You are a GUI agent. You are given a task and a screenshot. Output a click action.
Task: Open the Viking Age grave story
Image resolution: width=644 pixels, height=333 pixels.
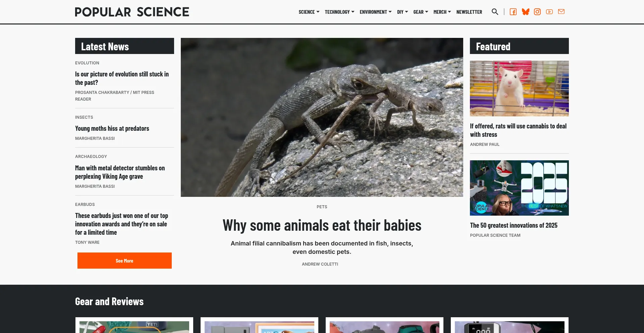[120, 172]
